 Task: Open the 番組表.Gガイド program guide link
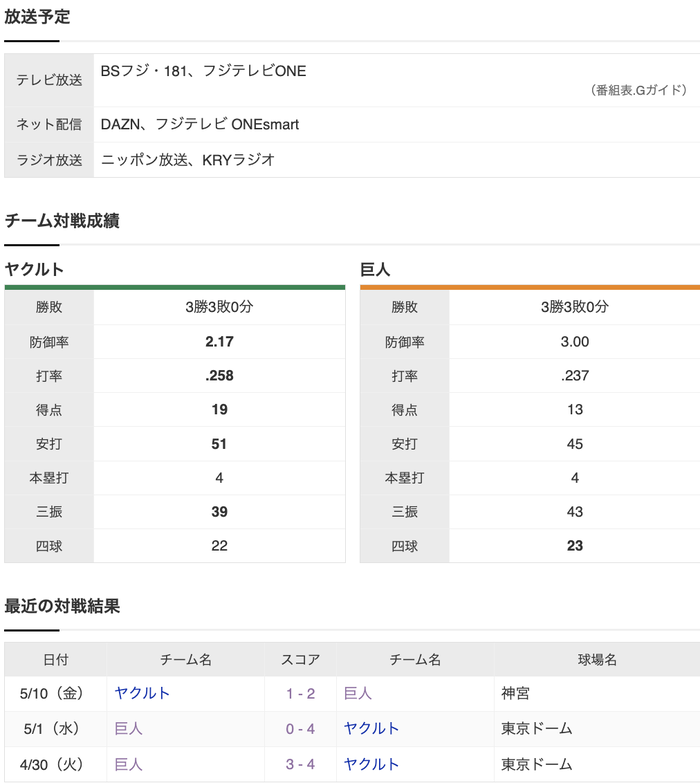point(639,90)
